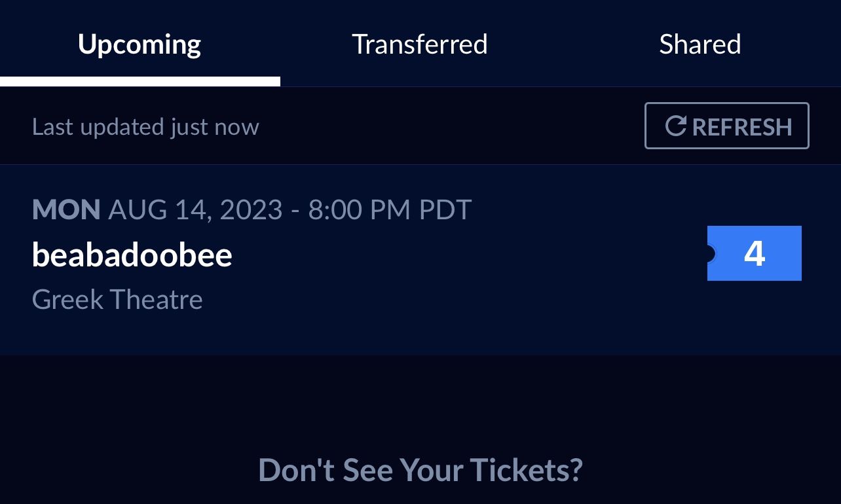
Task: Select the beabadoobee event row
Action: 419,260
